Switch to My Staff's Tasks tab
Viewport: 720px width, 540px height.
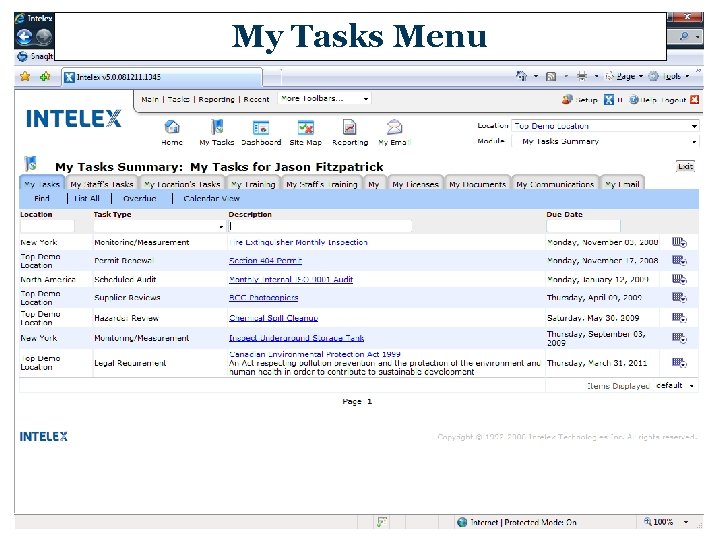coord(102,184)
